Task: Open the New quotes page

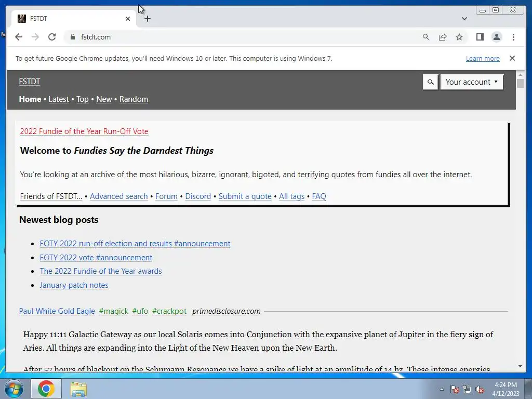Action: [x=104, y=99]
